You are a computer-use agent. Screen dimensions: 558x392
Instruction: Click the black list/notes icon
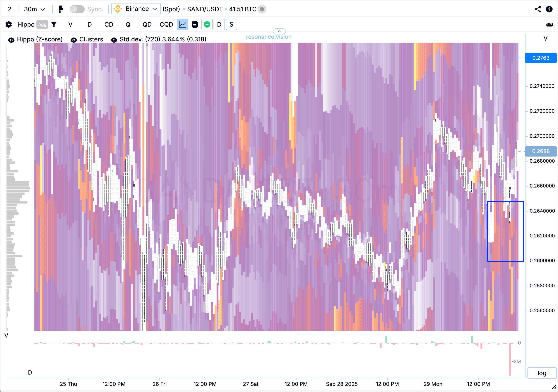(x=195, y=25)
